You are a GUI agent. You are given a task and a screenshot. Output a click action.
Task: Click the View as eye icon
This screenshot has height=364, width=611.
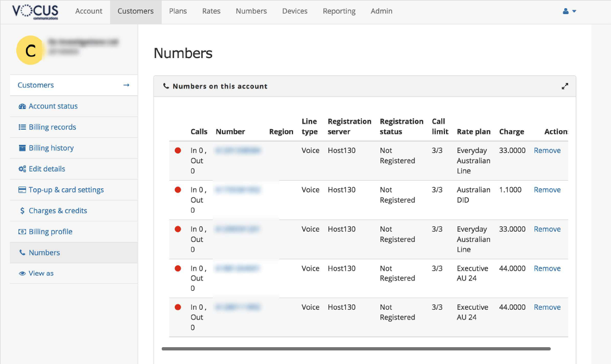pyautogui.click(x=22, y=273)
